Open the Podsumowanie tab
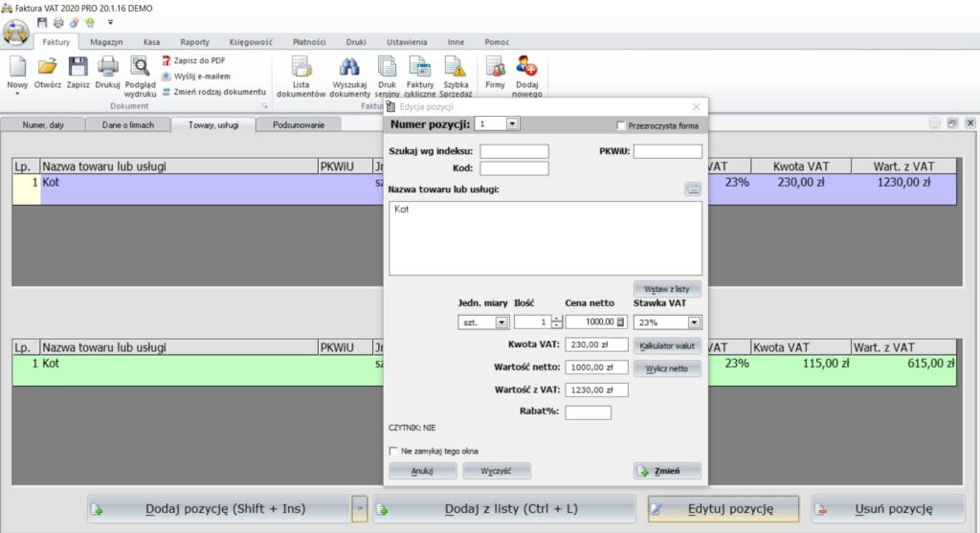The width and height of the screenshot is (980, 533). [x=298, y=124]
